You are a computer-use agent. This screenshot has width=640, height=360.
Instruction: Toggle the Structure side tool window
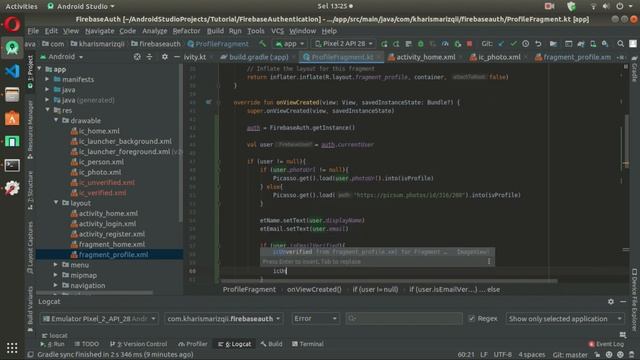coord(30,190)
